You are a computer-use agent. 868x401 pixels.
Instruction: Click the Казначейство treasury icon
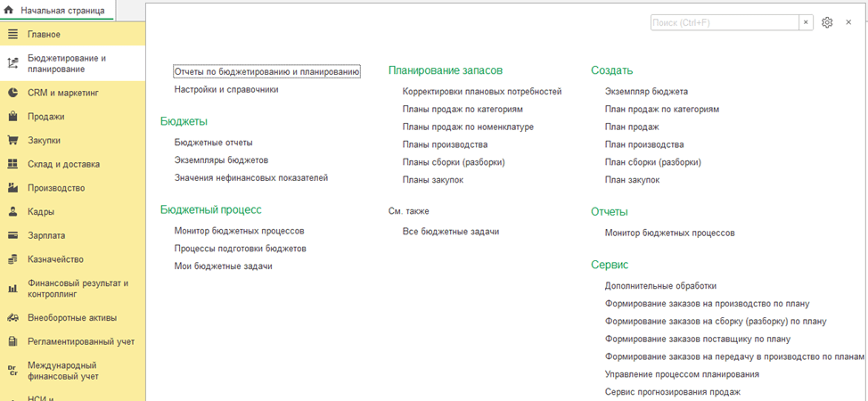click(12, 259)
